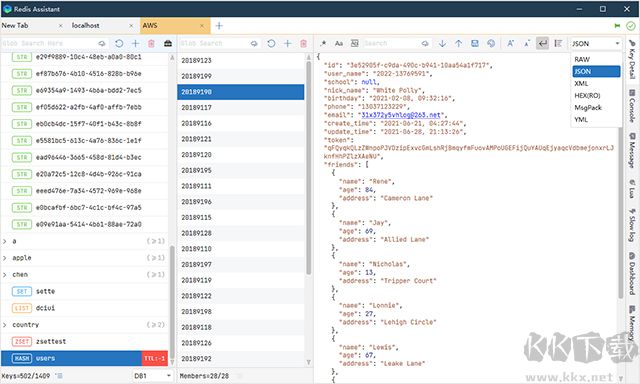Expand the 'chen' key folder

point(4,275)
